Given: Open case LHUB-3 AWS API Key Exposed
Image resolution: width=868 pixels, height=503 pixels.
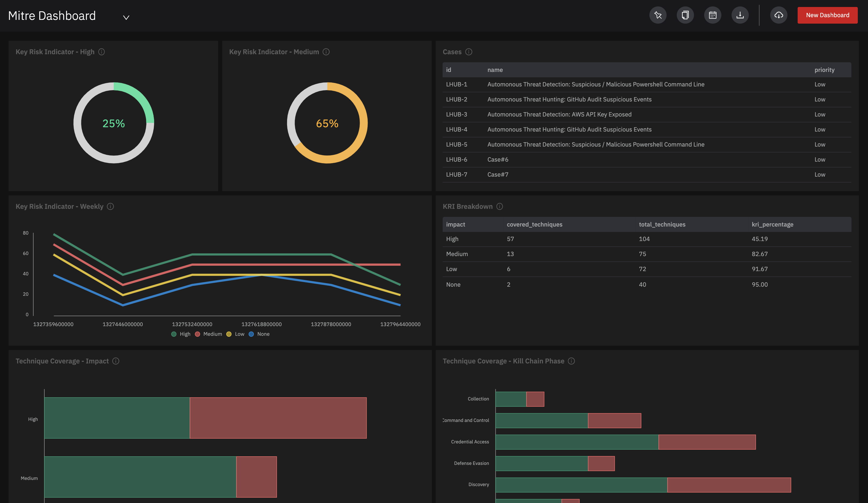Looking at the screenshot, I should 559,114.
